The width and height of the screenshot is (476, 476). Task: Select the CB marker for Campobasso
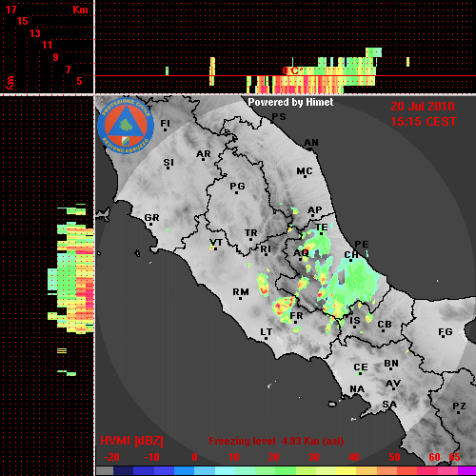pyautogui.click(x=385, y=326)
